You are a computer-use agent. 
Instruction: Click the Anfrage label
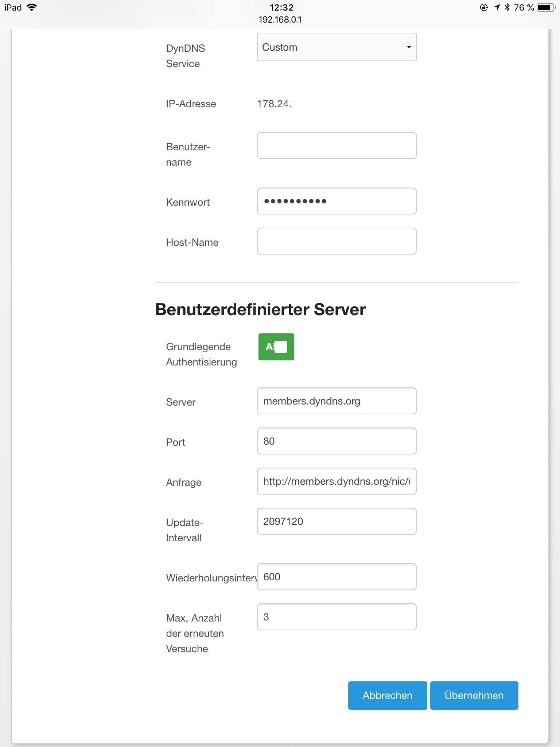point(183,483)
